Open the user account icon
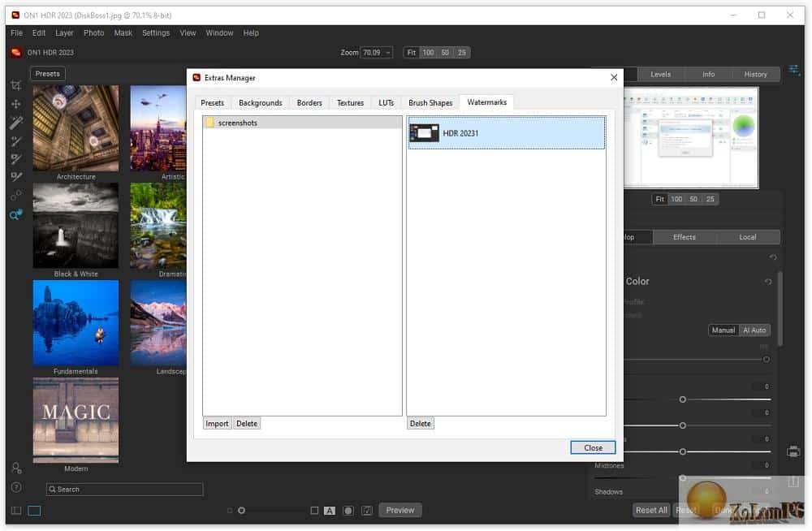The width and height of the screenshot is (812, 531). (x=16, y=468)
